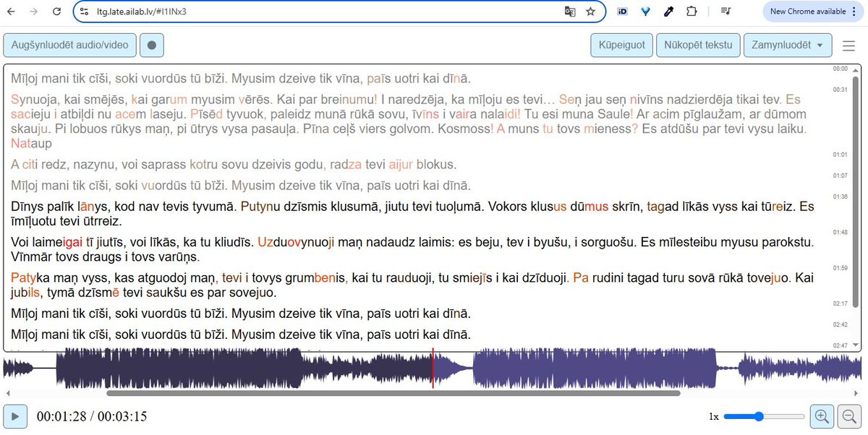Image resolution: width=868 pixels, height=435 pixels.
Task: Jump to the 01:59 timestamp marker
Action: [841, 268]
